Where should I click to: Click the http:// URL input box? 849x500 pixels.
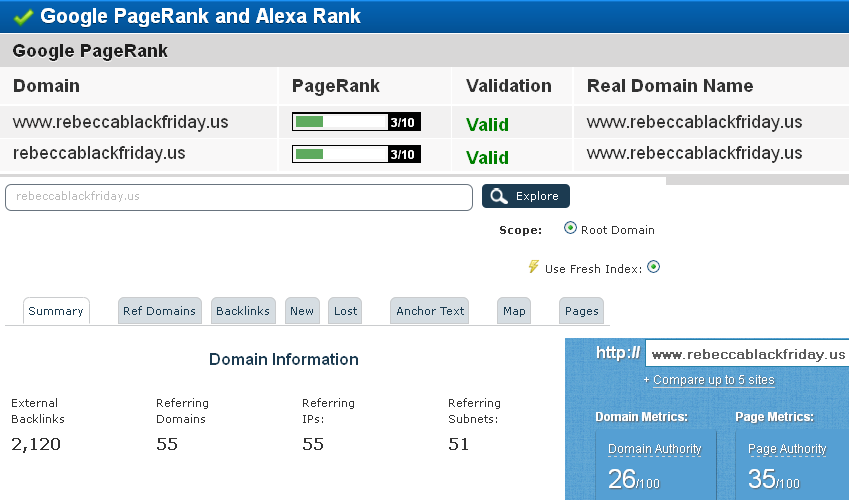(x=747, y=354)
